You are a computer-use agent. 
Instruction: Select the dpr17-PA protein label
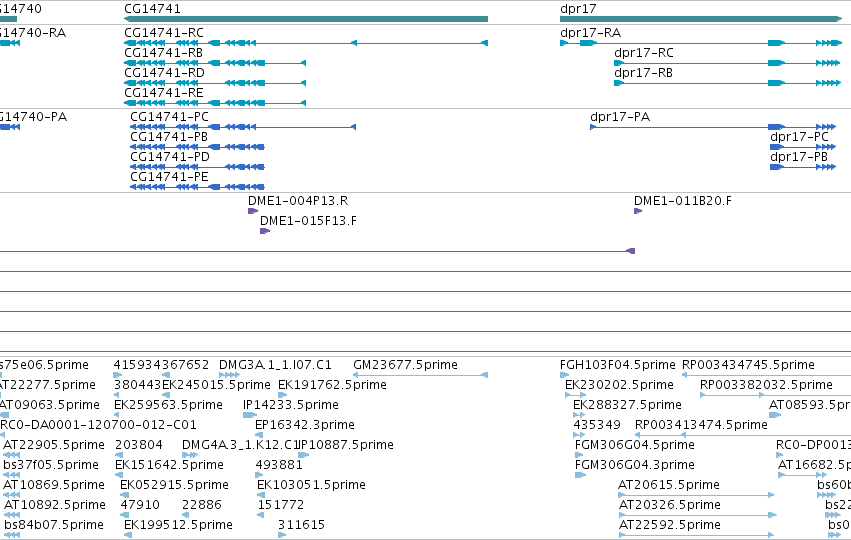[620, 117]
